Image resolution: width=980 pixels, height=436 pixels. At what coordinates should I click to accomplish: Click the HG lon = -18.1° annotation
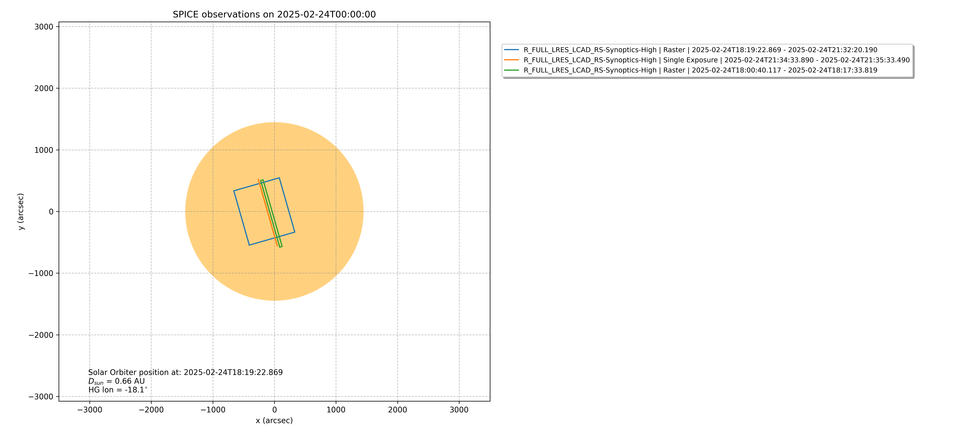(118, 390)
